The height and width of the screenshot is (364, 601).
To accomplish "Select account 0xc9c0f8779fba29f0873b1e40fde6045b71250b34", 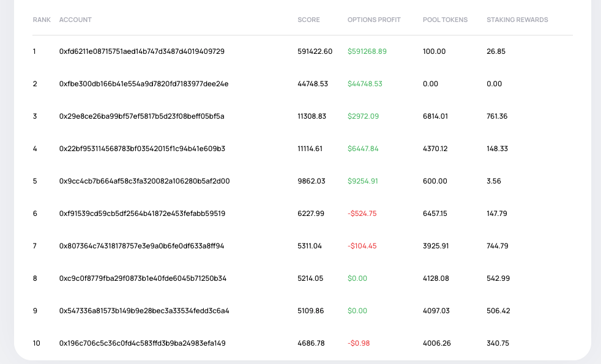I will [x=143, y=278].
